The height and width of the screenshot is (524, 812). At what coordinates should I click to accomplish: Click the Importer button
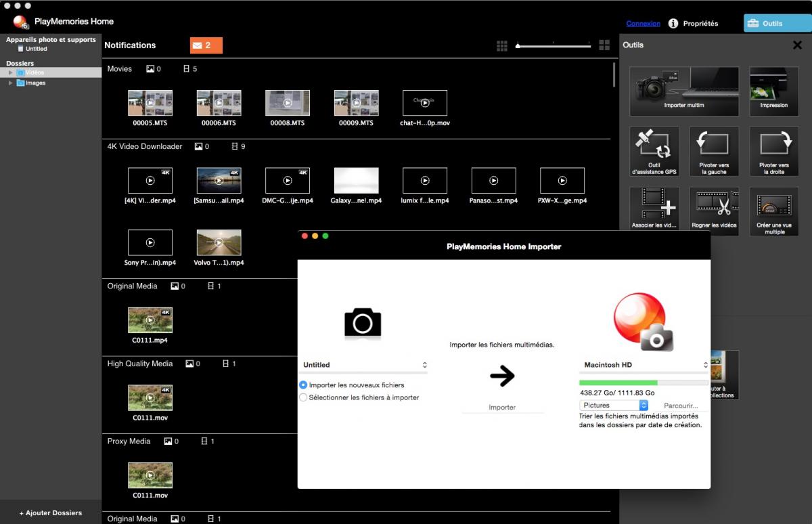pyautogui.click(x=502, y=408)
